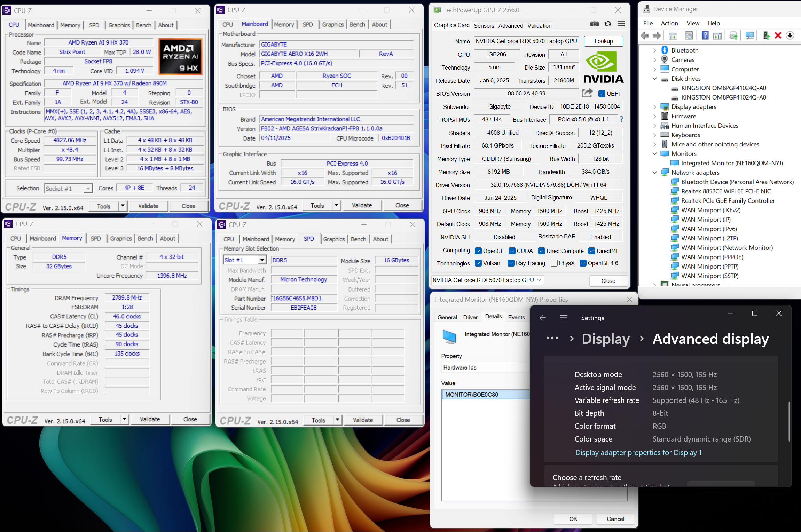Click the Display breadcrumb in Settings
The width and height of the screenshot is (801, 532).
pos(606,339)
